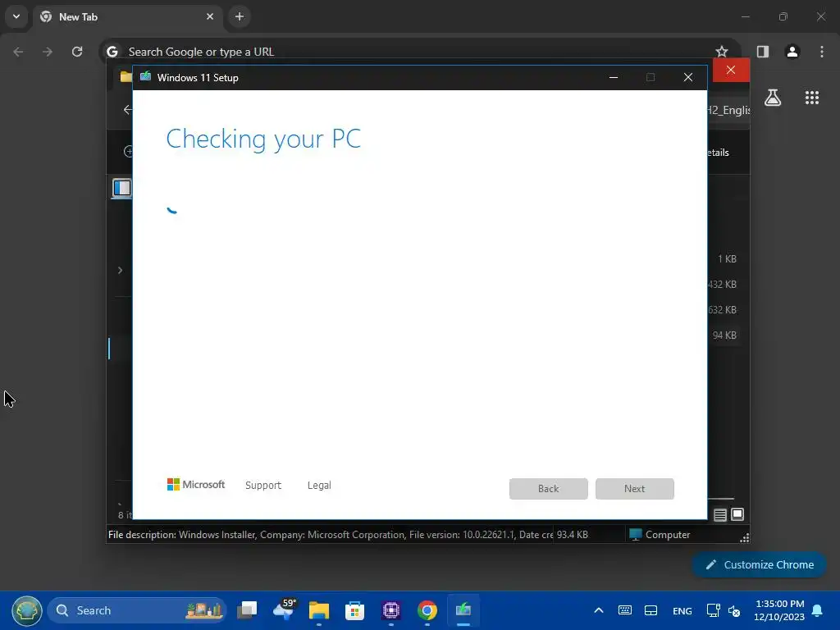Switch File Explorer to details view icon

720,515
